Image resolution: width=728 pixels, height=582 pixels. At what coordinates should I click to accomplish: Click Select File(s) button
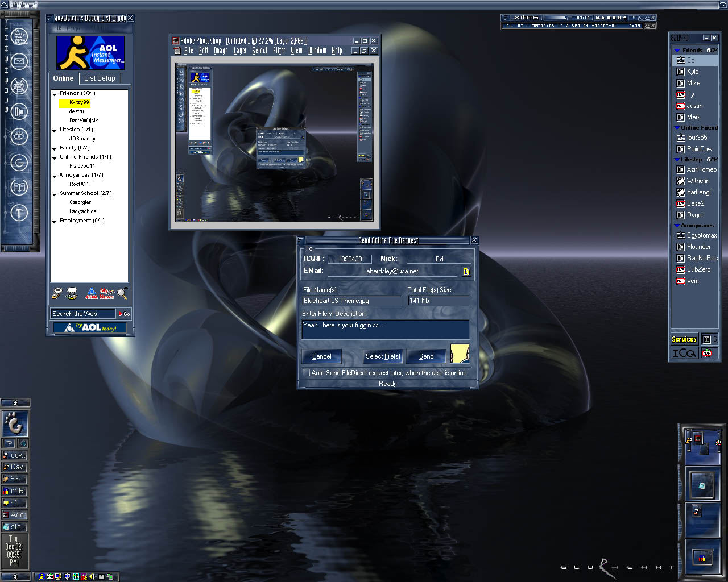383,356
